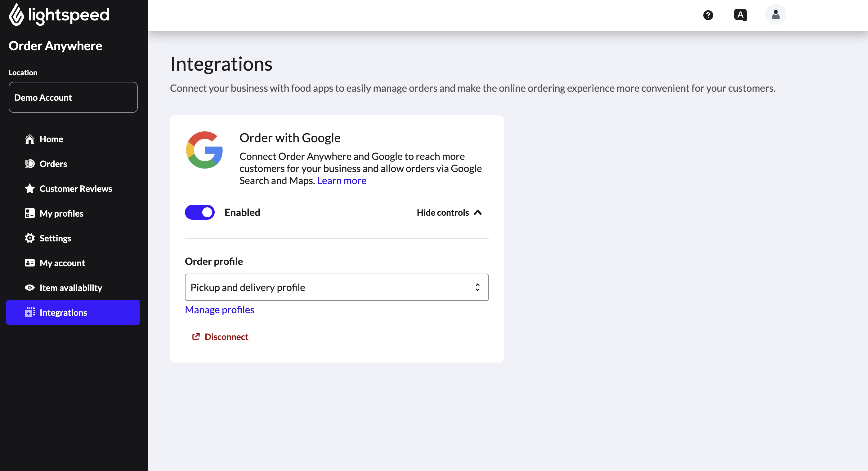Open Item availability via eye icon

(30, 288)
